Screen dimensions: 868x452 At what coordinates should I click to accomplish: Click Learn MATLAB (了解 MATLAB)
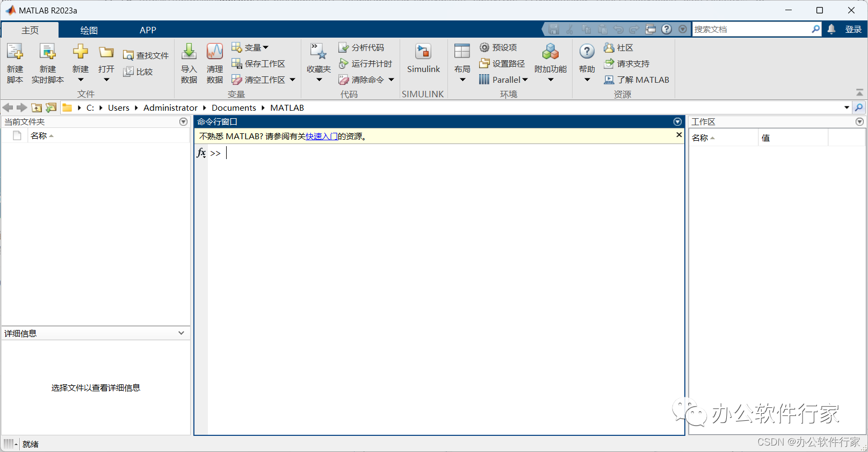tap(636, 80)
